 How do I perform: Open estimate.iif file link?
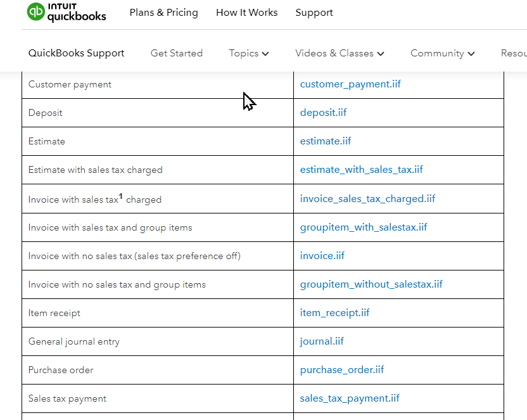click(326, 141)
